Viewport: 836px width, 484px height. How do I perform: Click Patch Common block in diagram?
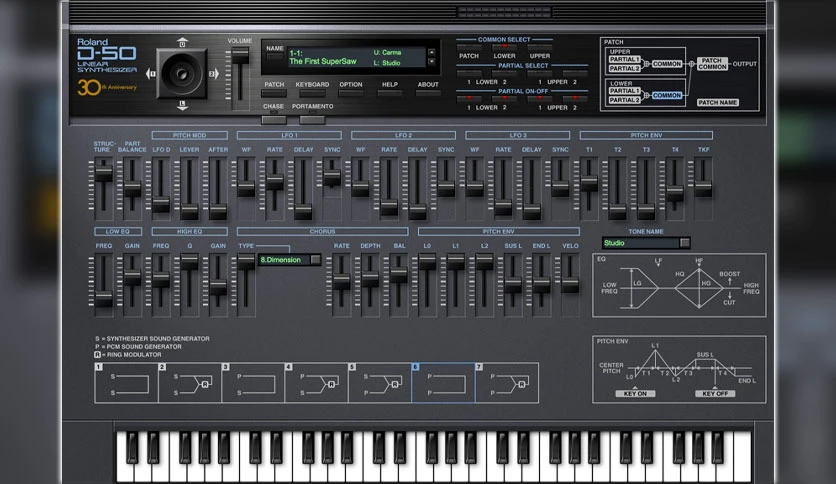pos(712,63)
